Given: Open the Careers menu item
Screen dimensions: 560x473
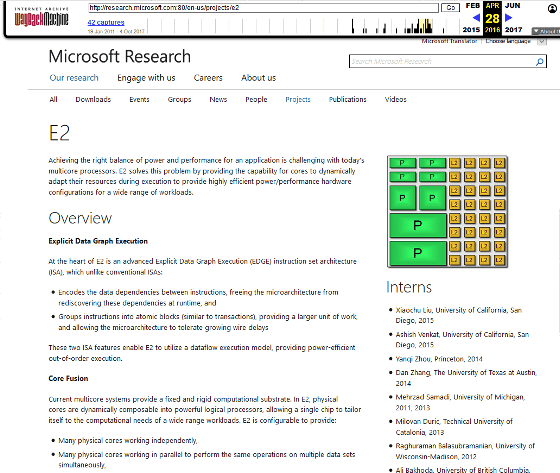Looking at the screenshot, I should pyautogui.click(x=208, y=78).
